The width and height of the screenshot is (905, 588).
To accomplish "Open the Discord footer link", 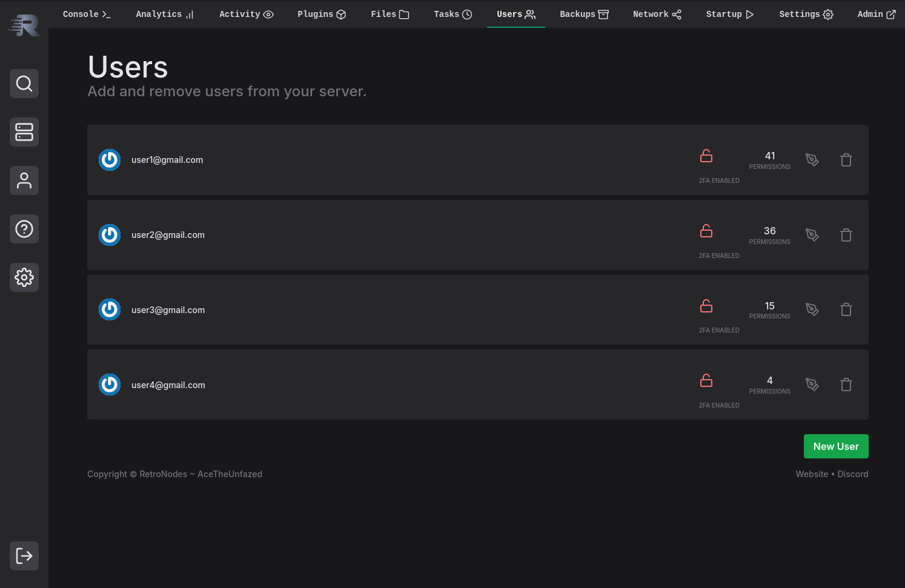I will (853, 474).
